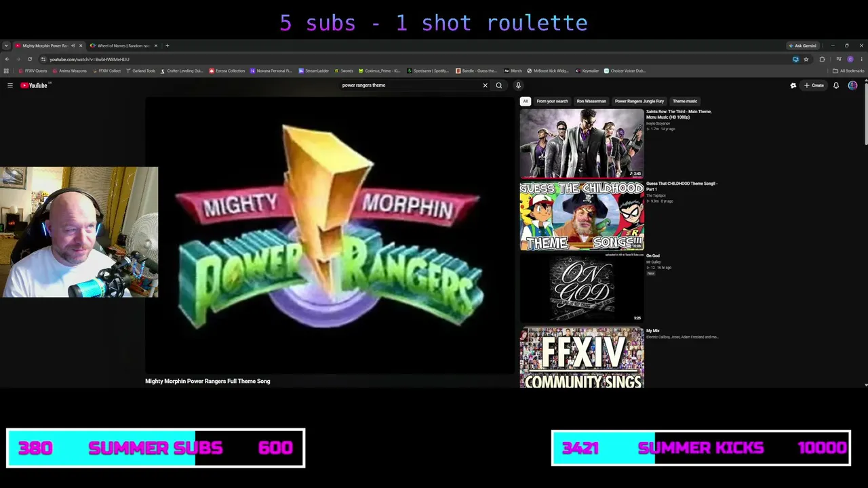Open Chrome media controls icon
Screen dimensions: 868x488
click(x=839, y=59)
